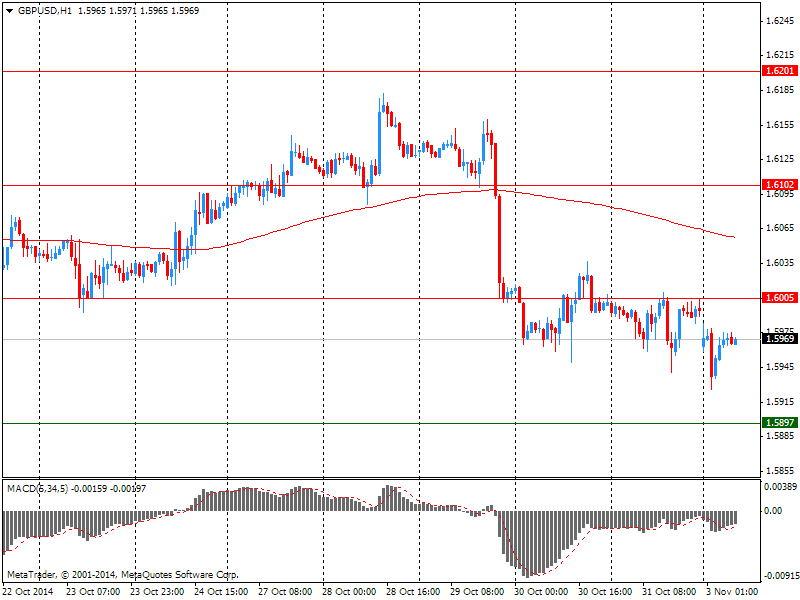This screenshot has height=600, width=800.
Task: Click the 1.6215 price scale value
Action: [780, 55]
